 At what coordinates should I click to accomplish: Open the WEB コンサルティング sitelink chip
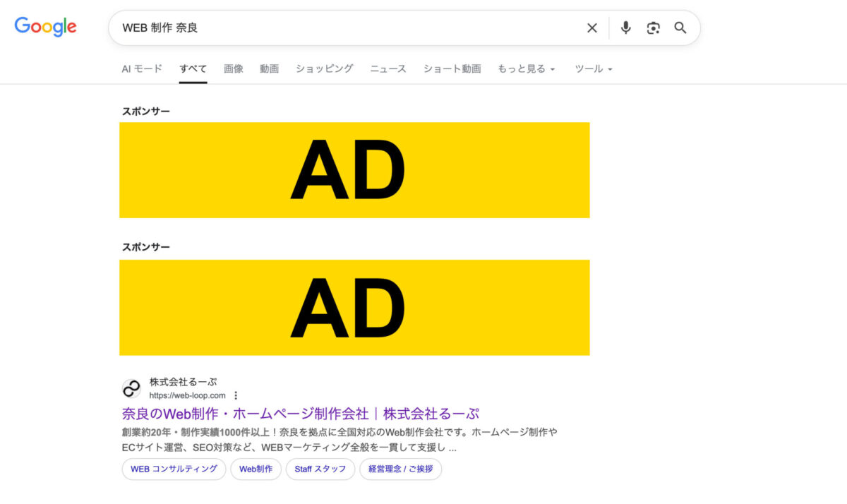click(174, 469)
